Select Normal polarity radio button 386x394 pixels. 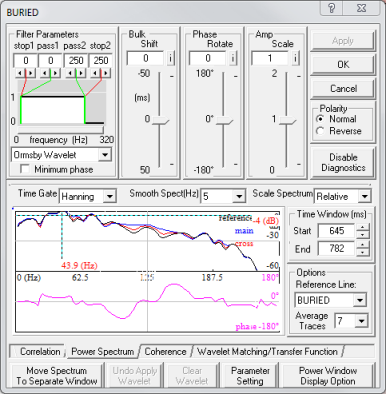click(320, 119)
